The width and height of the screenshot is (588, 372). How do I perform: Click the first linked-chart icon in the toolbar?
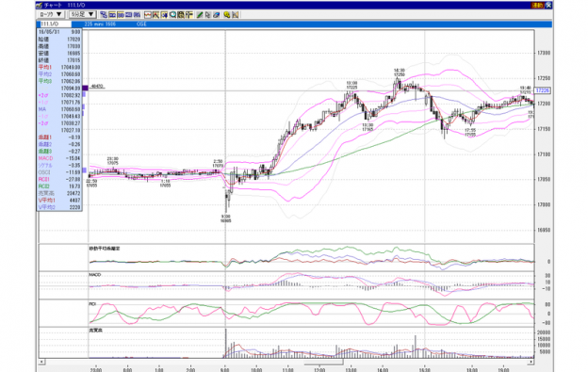(104, 15)
